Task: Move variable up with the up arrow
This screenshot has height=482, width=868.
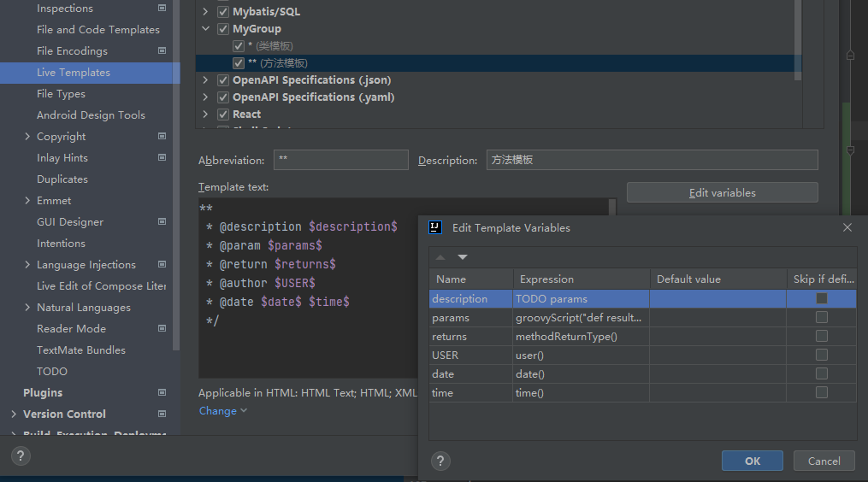Action: coord(441,257)
